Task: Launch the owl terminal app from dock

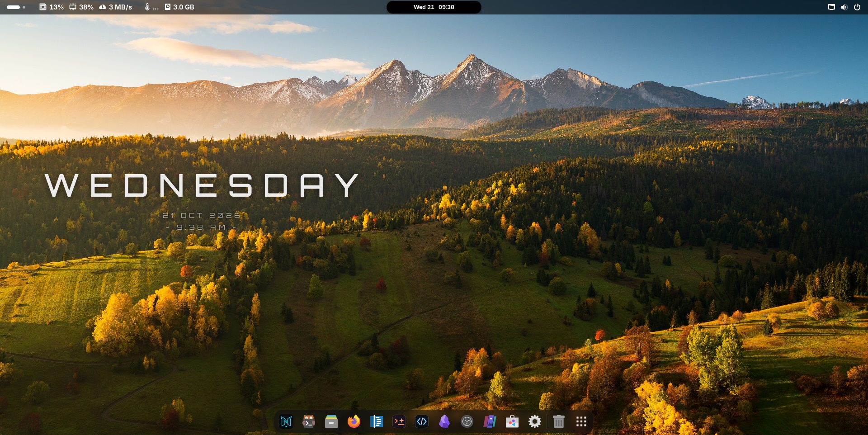Action: pos(309,421)
